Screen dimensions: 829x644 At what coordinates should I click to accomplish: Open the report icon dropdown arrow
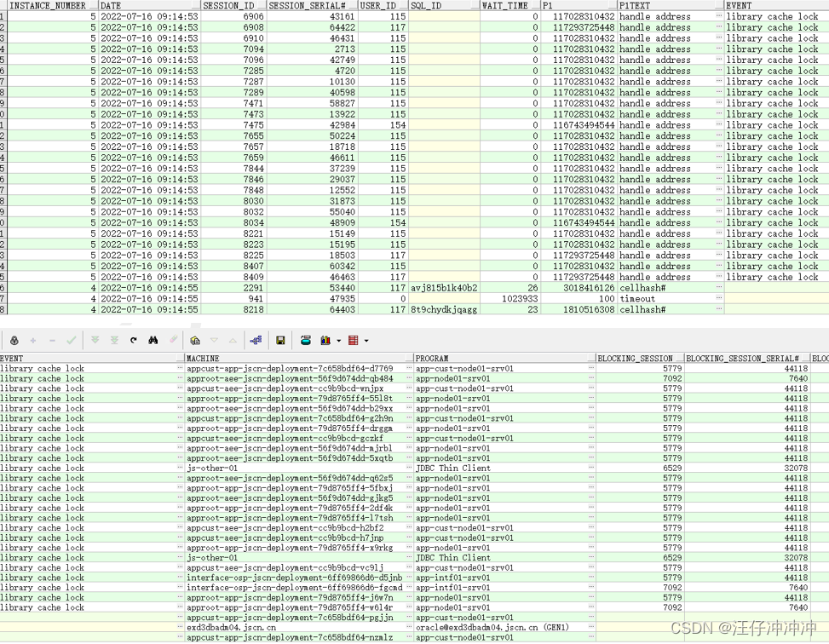(366, 340)
